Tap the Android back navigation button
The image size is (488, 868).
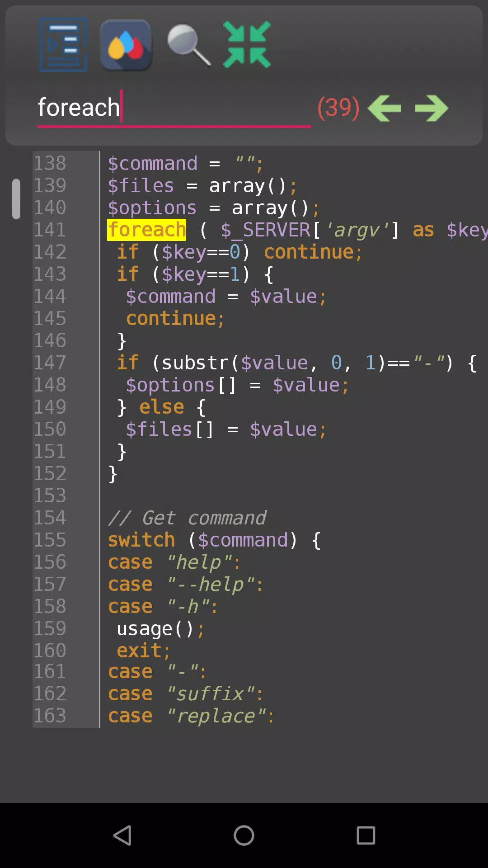click(x=122, y=835)
